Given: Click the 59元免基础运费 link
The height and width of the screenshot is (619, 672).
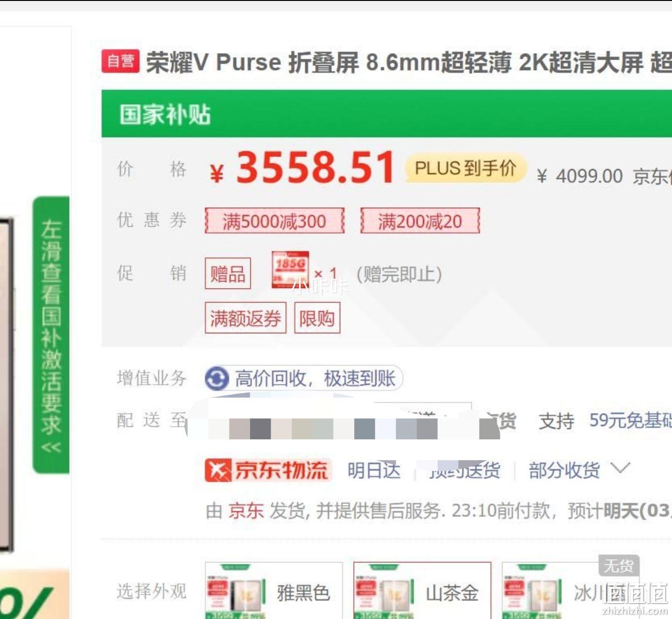Looking at the screenshot, I should point(630,420).
